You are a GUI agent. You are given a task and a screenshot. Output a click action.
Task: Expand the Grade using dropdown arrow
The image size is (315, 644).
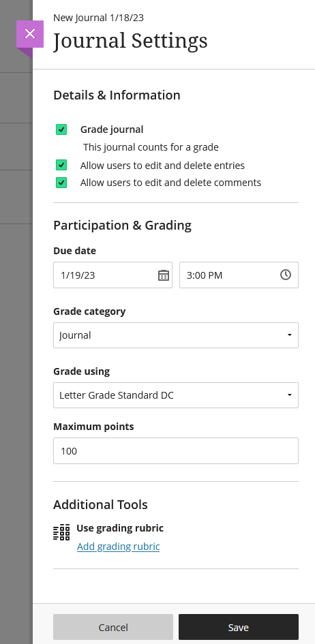tap(290, 395)
